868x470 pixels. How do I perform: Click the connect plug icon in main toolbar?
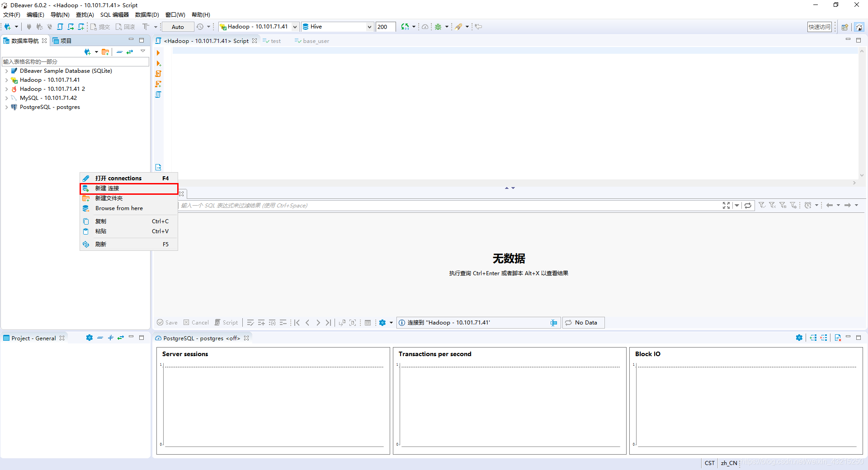point(29,27)
